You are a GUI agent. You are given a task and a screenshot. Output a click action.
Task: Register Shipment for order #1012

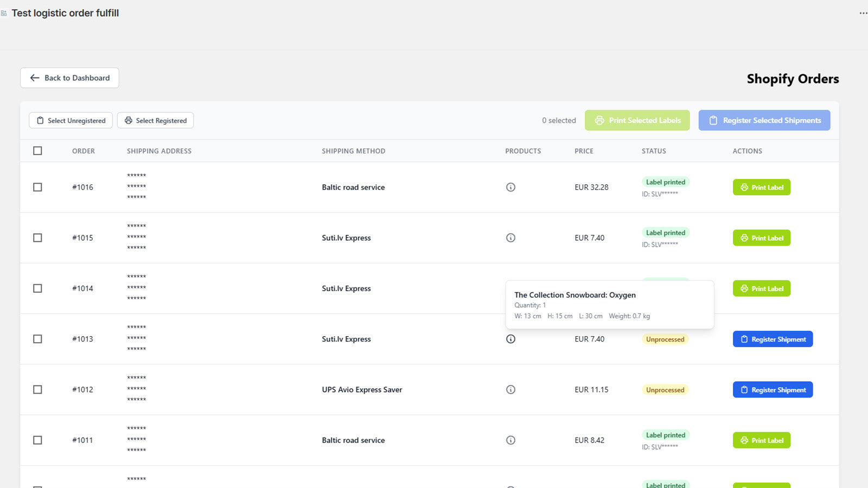tap(773, 389)
